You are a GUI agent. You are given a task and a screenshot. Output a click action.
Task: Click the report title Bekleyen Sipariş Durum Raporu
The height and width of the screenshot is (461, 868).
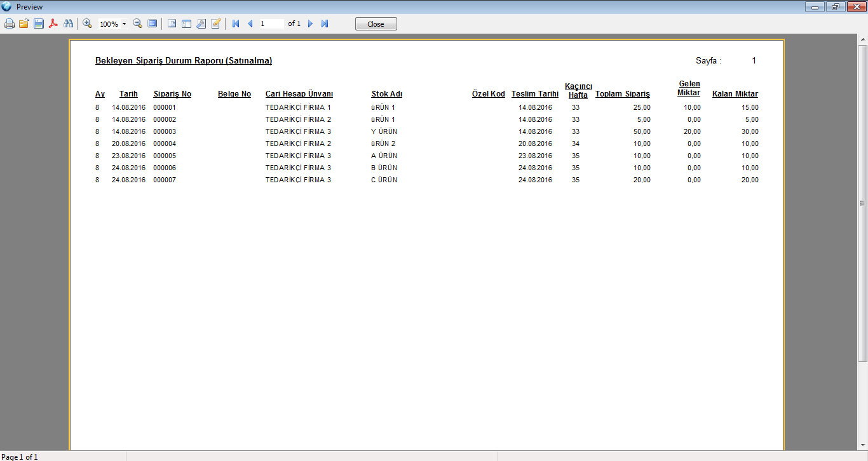coord(184,61)
